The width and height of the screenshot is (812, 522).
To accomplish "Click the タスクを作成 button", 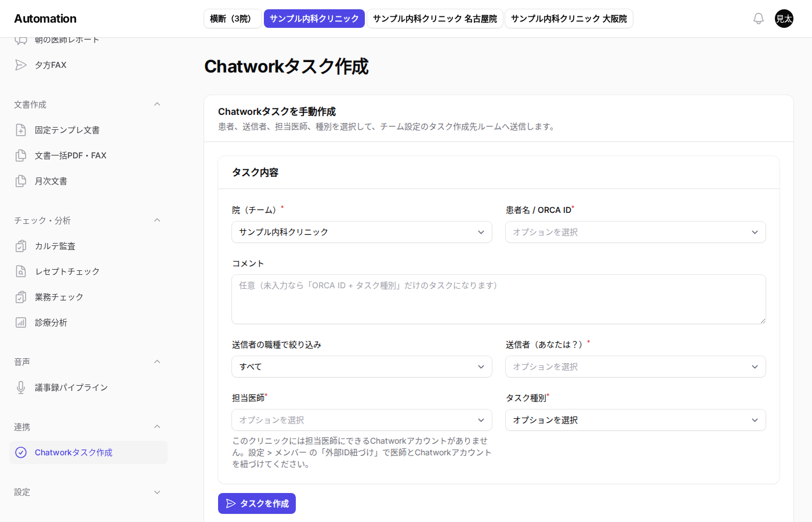I will click(x=257, y=503).
